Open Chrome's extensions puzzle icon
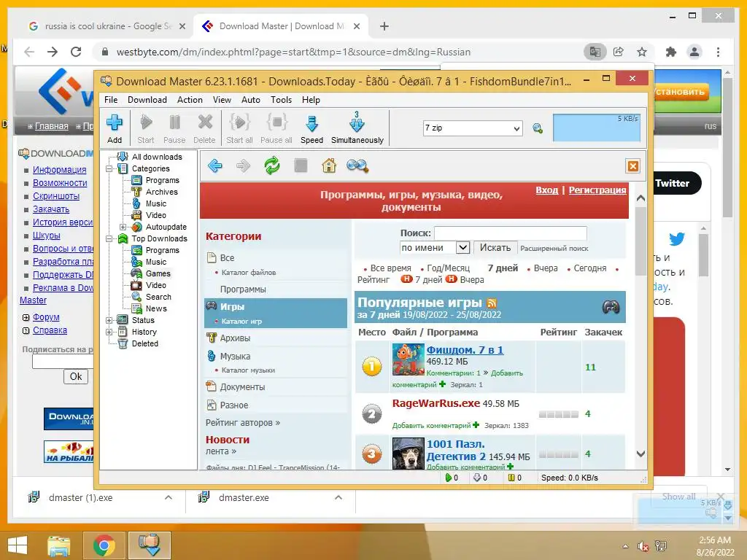747x560 pixels. pos(671,52)
